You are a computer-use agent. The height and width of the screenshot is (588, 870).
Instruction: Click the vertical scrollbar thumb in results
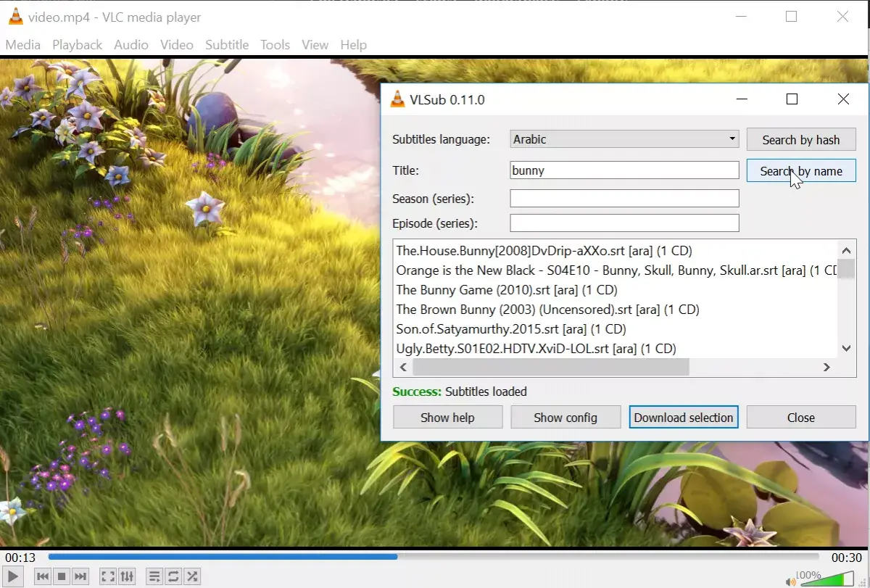pyautogui.click(x=846, y=269)
